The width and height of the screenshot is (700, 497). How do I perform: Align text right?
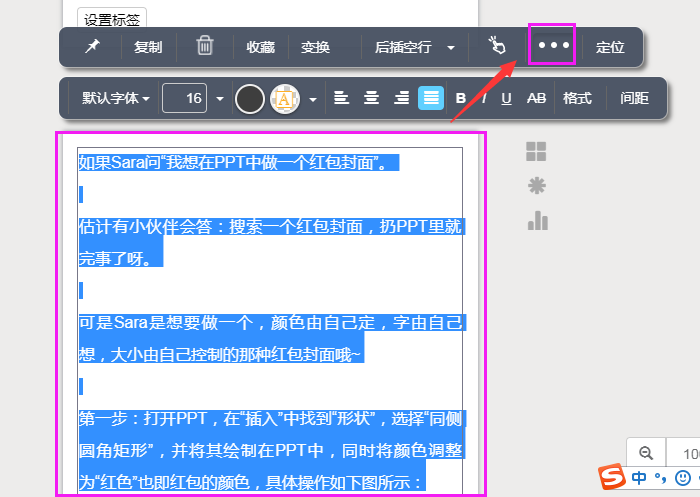pos(401,98)
